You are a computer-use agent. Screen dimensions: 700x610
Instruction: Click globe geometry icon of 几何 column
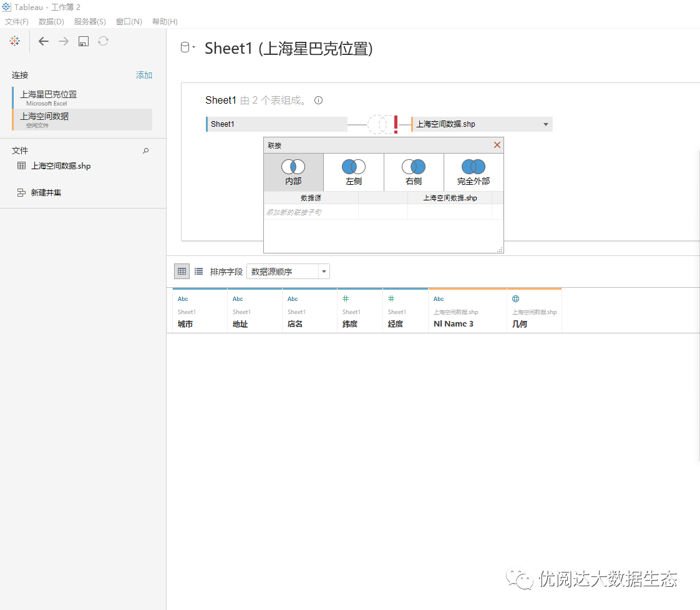(515, 298)
